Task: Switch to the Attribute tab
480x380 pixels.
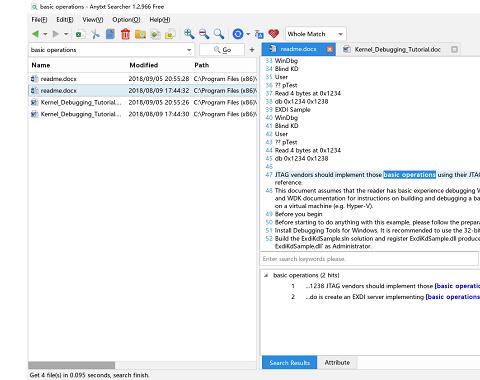Action: [337, 363]
